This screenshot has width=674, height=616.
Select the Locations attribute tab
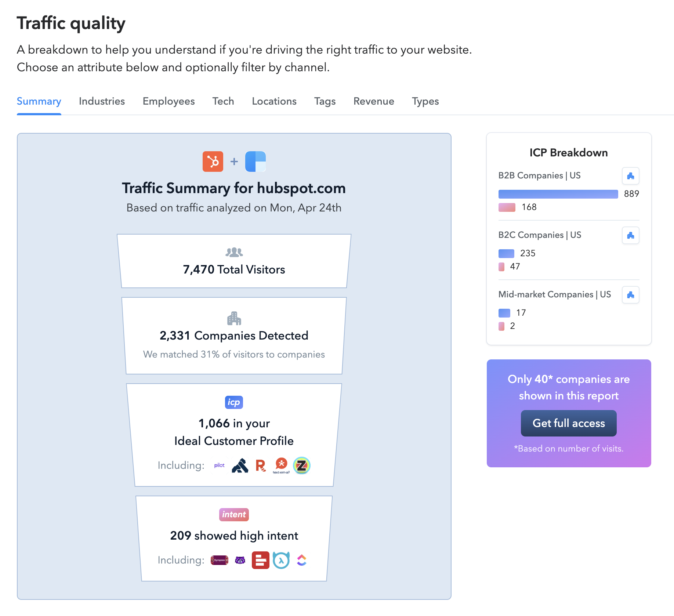pyautogui.click(x=274, y=101)
